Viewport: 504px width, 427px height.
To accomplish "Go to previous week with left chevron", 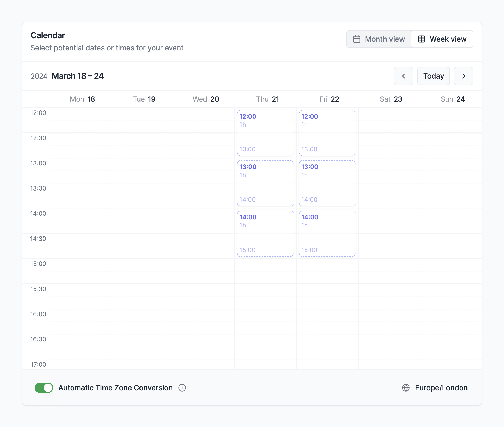I will (x=403, y=76).
